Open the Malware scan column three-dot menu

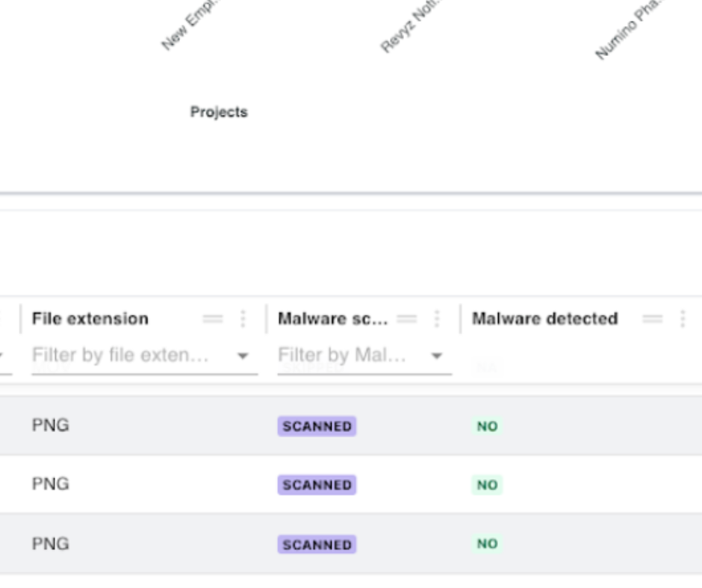click(x=437, y=319)
